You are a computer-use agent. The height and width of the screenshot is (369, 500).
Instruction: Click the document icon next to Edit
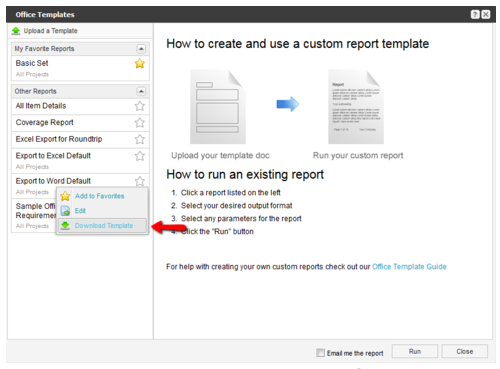coord(65,211)
